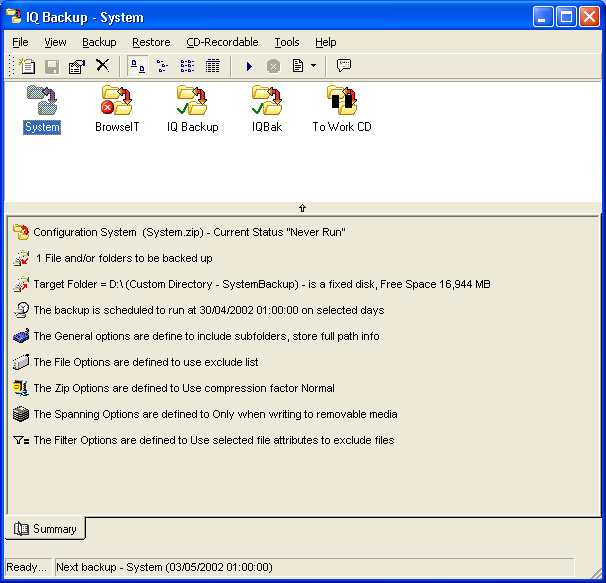Screen dimensions: 606x583
Task: Click 'Configuration System (System.zip)' status line
Action: pyautogui.click(x=189, y=232)
